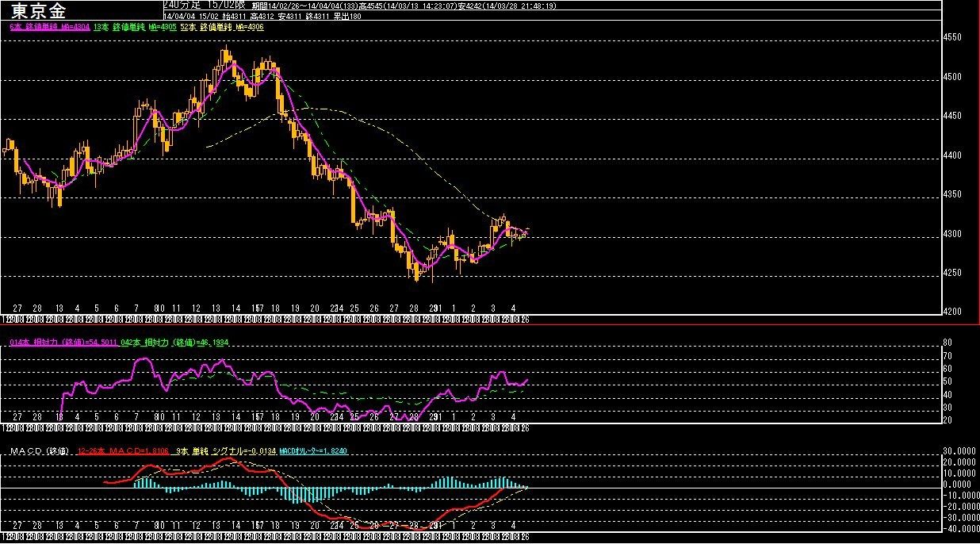Click the 042本 相対力 RSI legend
980x544 pixels.
click(176, 342)
